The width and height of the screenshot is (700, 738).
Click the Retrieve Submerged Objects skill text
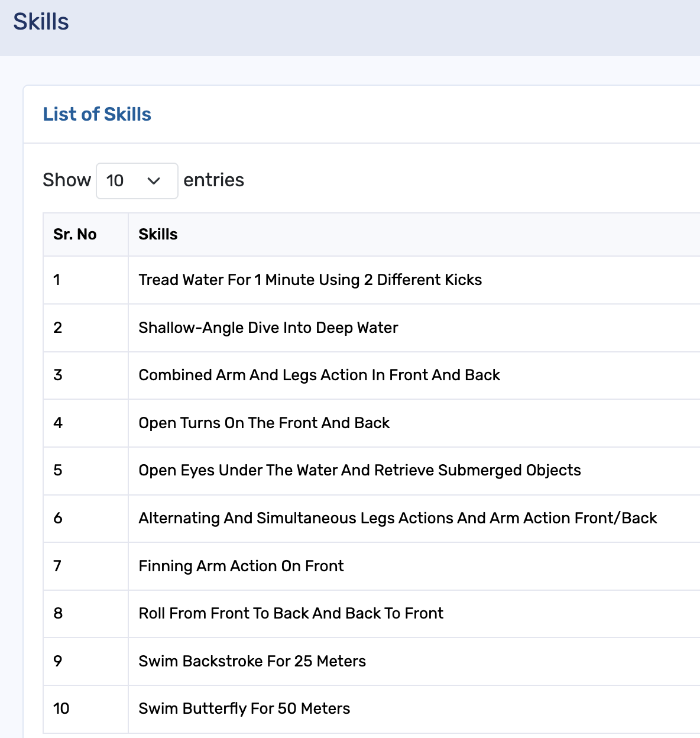coord(359,471)
